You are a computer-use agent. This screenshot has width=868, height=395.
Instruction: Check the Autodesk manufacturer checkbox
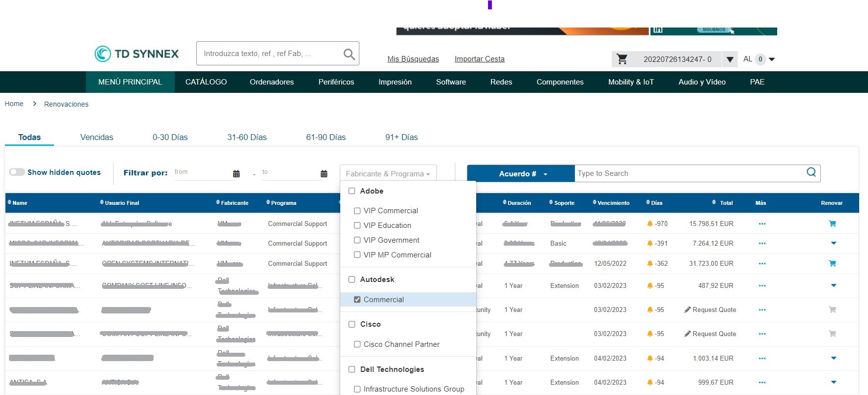click(x=352, y=280)
